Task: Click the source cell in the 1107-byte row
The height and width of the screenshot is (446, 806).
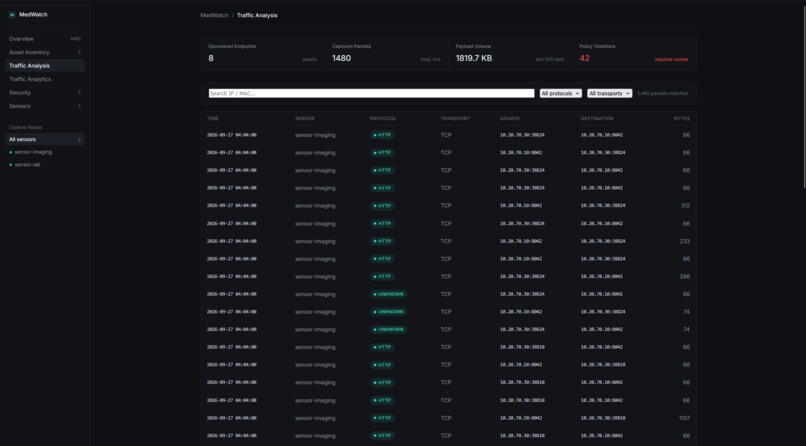Action: click(x=521, y=418)
